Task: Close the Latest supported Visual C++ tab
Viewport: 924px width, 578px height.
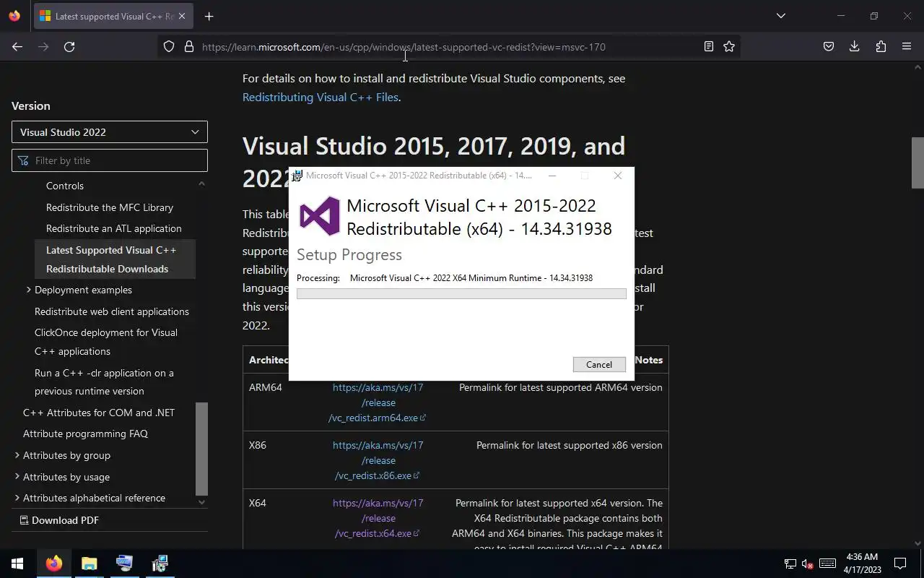Action: (182, 16)
